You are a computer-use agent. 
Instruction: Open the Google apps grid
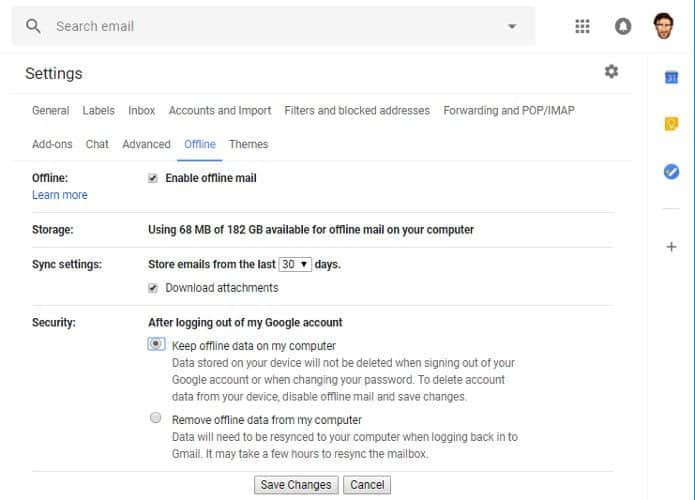(582, 26)
